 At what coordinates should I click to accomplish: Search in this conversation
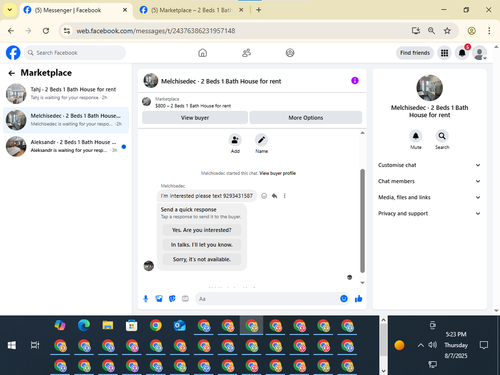(x=442, y=136)
